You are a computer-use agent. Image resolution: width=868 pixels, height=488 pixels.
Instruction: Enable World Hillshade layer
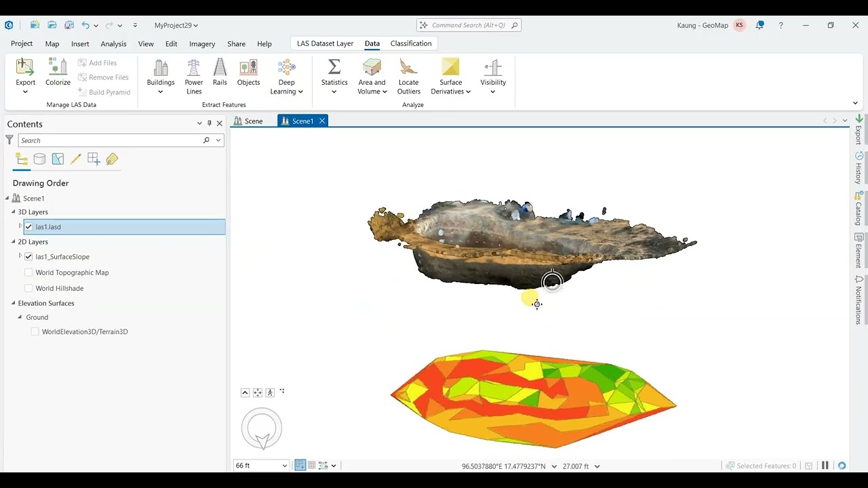click(28, 288)
